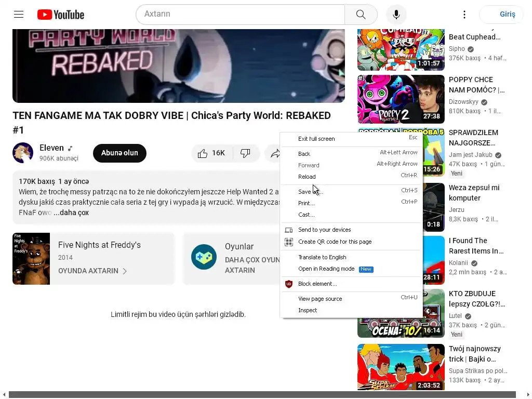Open the Party World Rebaked video player

click(179, 66)
